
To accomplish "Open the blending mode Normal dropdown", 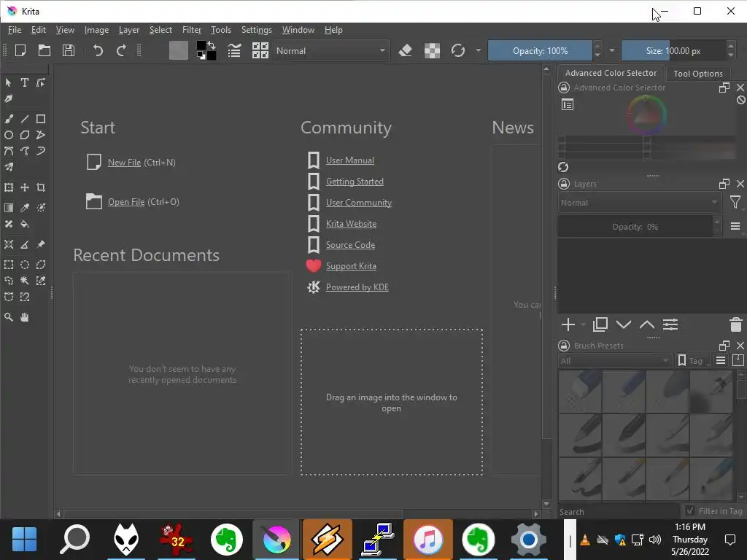I will tap(331, 50).
